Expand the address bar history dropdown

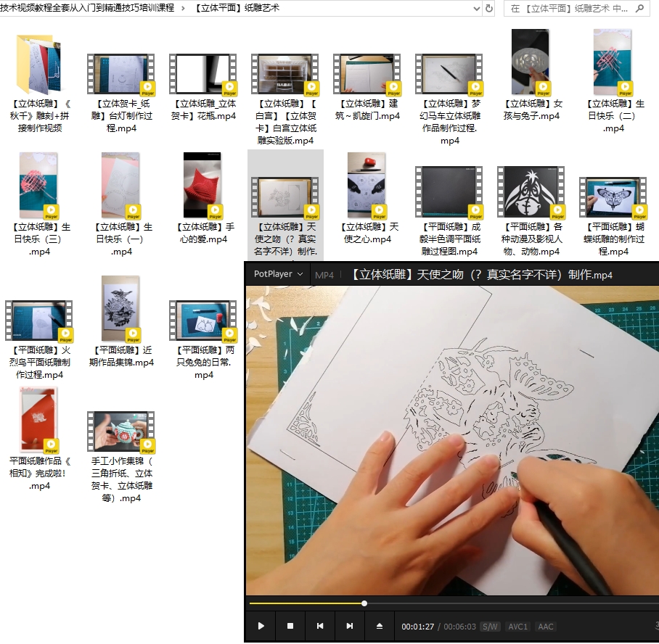pos(476,9)
